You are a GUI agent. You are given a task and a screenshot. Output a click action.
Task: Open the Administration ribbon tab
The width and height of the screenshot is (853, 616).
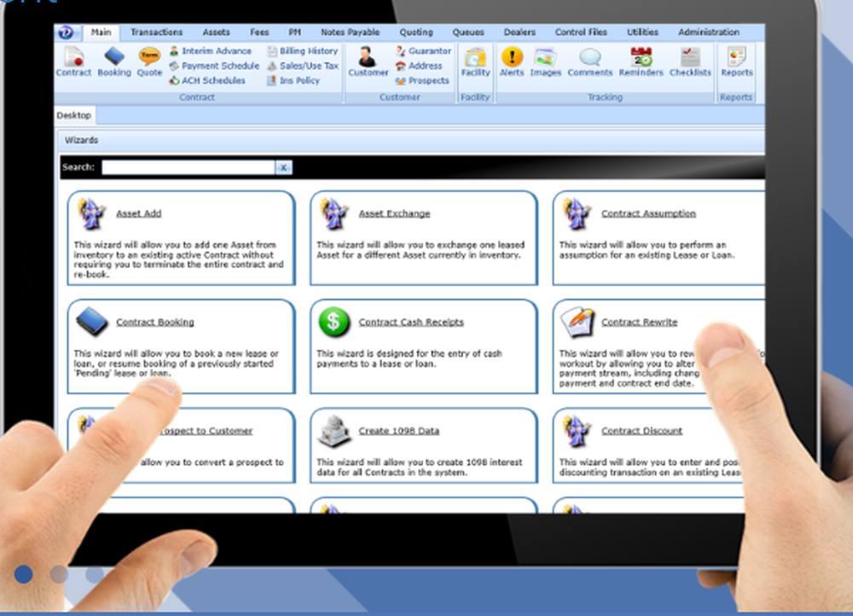pyautogui.click(x=708, y=31)
